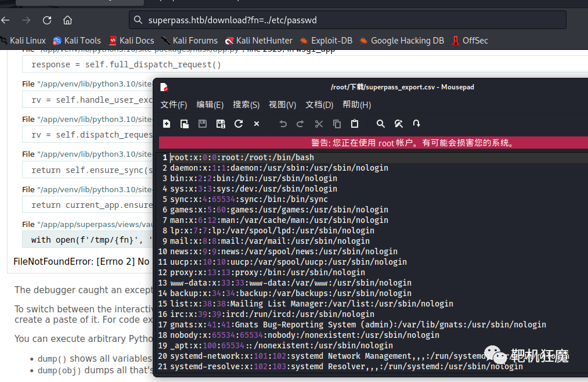Viewport: 588px width, 382px height.
Task: Reload the browser page
Action: pyautogui.click(x=47, y=20)
